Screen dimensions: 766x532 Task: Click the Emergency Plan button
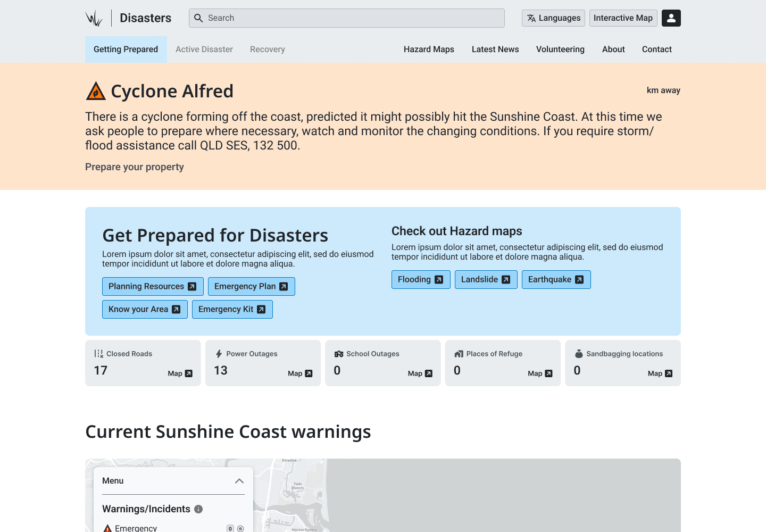point(251,286)
